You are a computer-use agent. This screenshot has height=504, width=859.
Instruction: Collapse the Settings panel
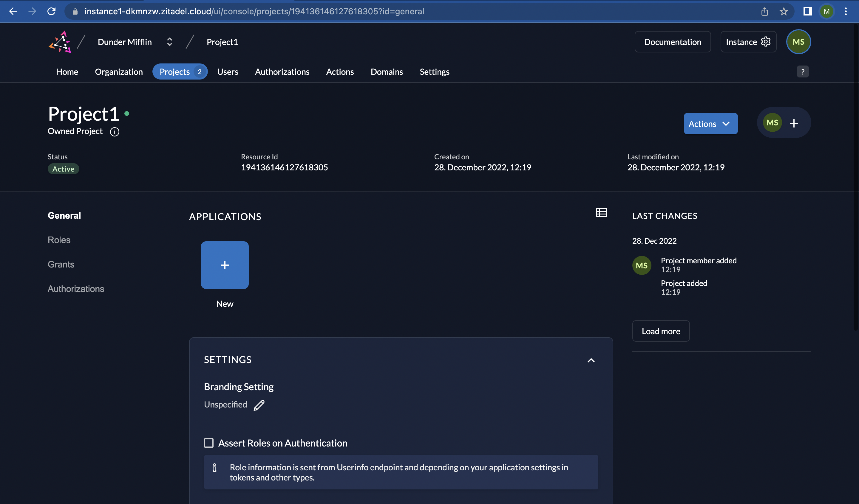tap(591, 360)
